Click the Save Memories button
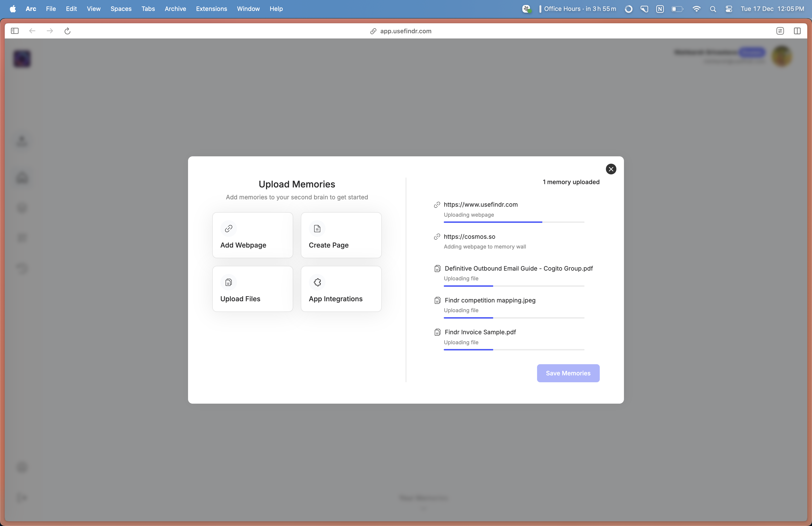Viewport: 812px width, 526px height. pos(568,373)
